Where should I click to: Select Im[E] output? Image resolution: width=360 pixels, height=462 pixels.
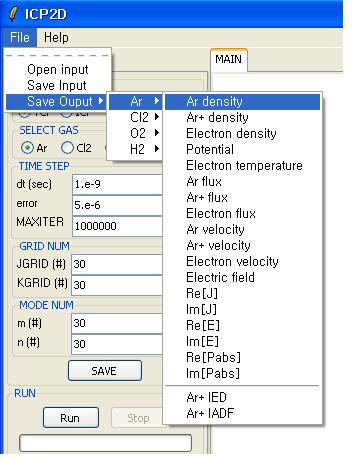[243, 341]
